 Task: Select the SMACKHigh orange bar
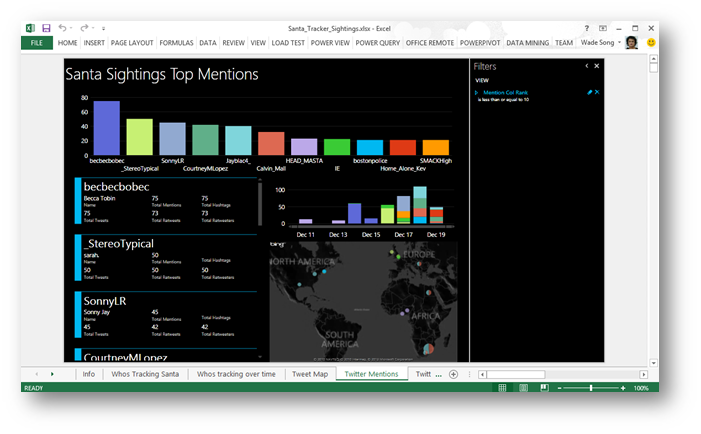coord(435,148)
